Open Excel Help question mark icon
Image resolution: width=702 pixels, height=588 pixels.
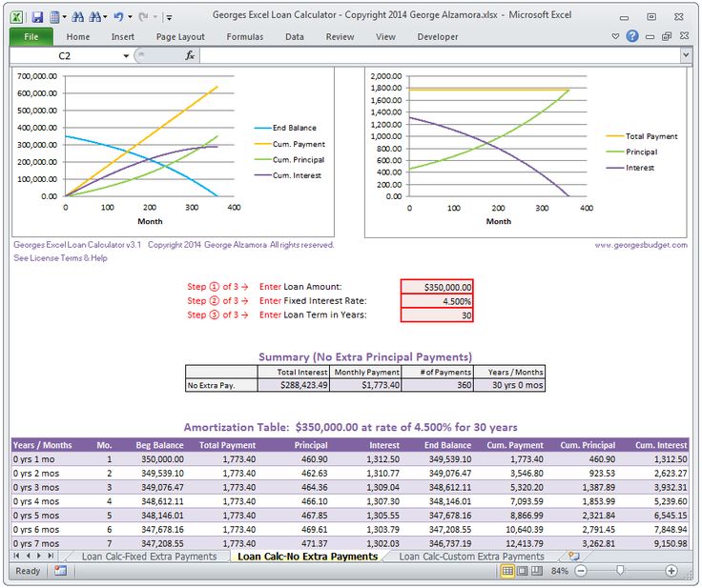pyautogui.click(x=632, y=36)
